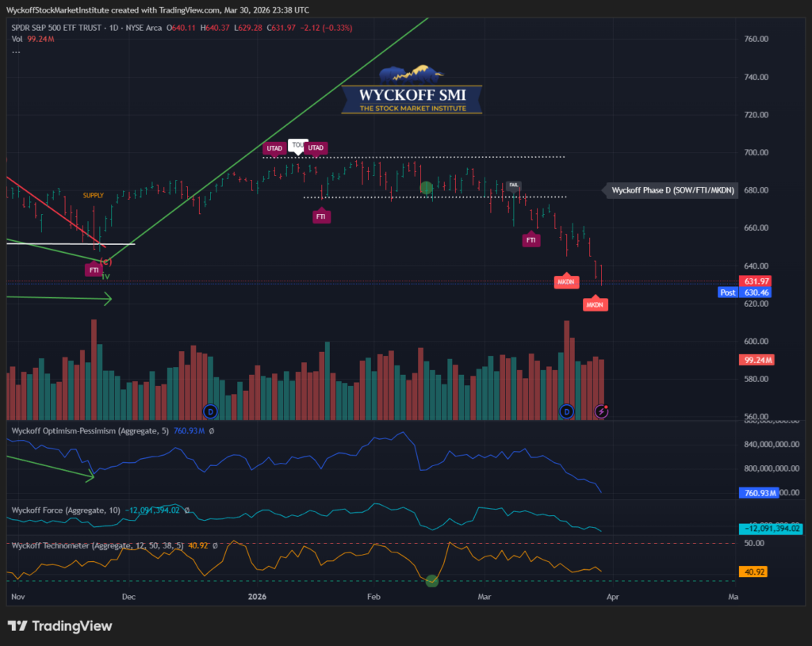Expand the collapsed legend three-dots indicator
Viewport: 812px width, 646px height.
(15, 52)
